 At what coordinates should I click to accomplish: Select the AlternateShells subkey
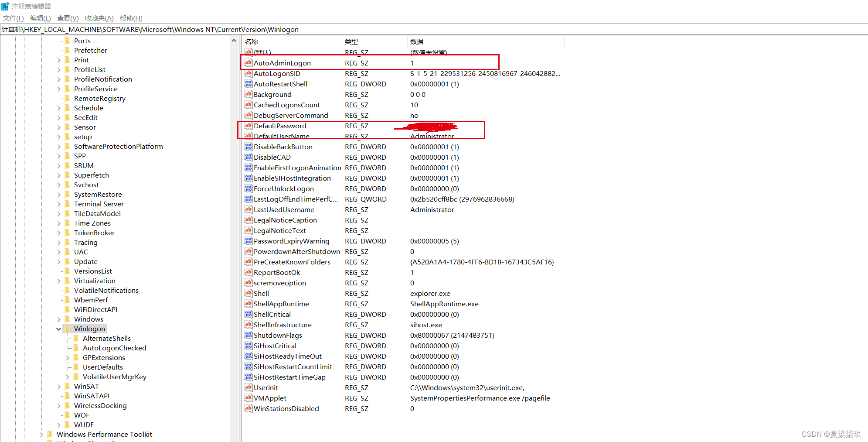107,338
